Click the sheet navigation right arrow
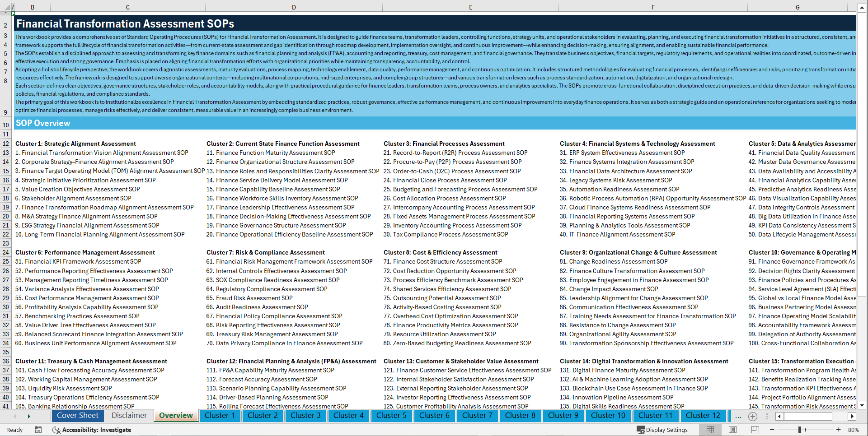This screenshot has height=436, width=868. [x=29, y=416]
